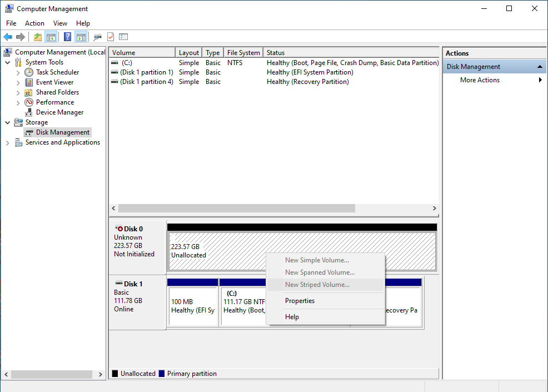This screenshot has width=548, height=392.
Task: Select the Disk 1 100 MB EFI partition
Action: tap(193, 307)
